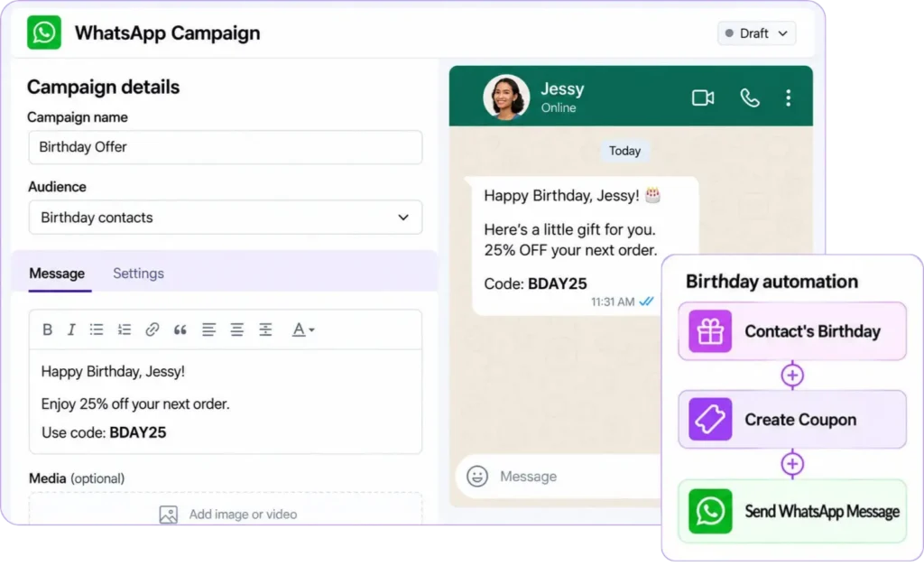This screenshot has width=924, height=575.
Task: Click the 'Code: BDAY25' line in chat
Action: pos(535,283)
